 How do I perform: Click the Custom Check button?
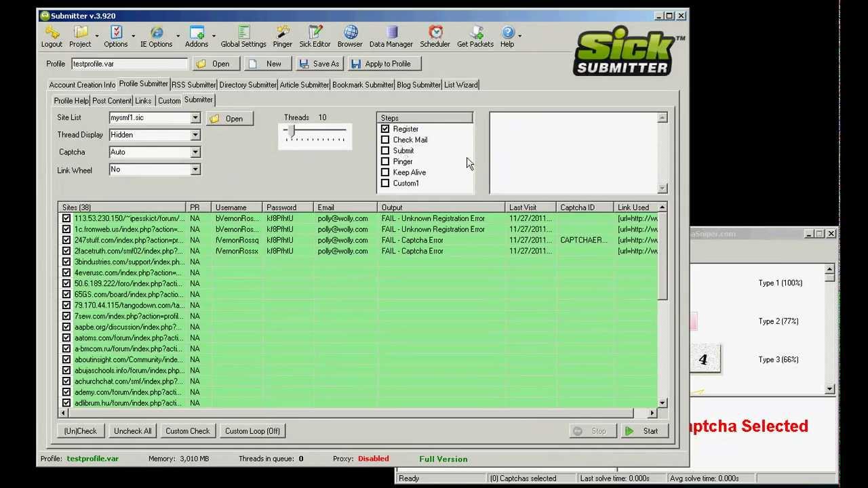click(188, 431)
